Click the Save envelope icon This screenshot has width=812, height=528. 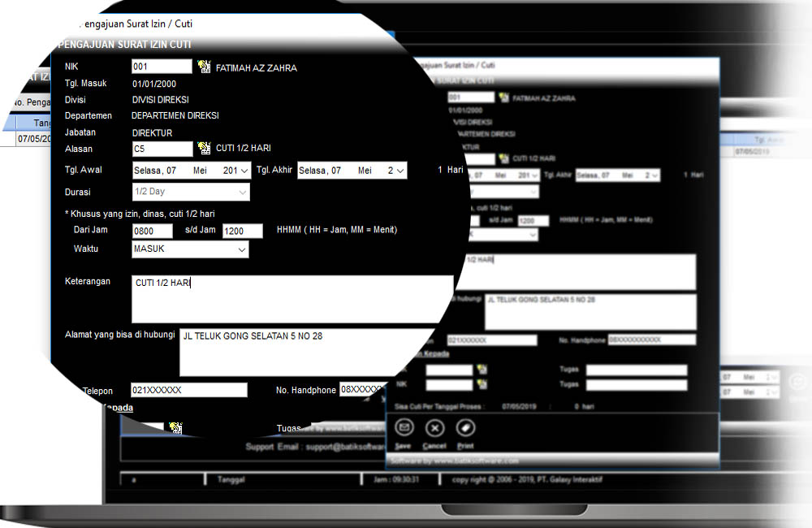point(404,428)
